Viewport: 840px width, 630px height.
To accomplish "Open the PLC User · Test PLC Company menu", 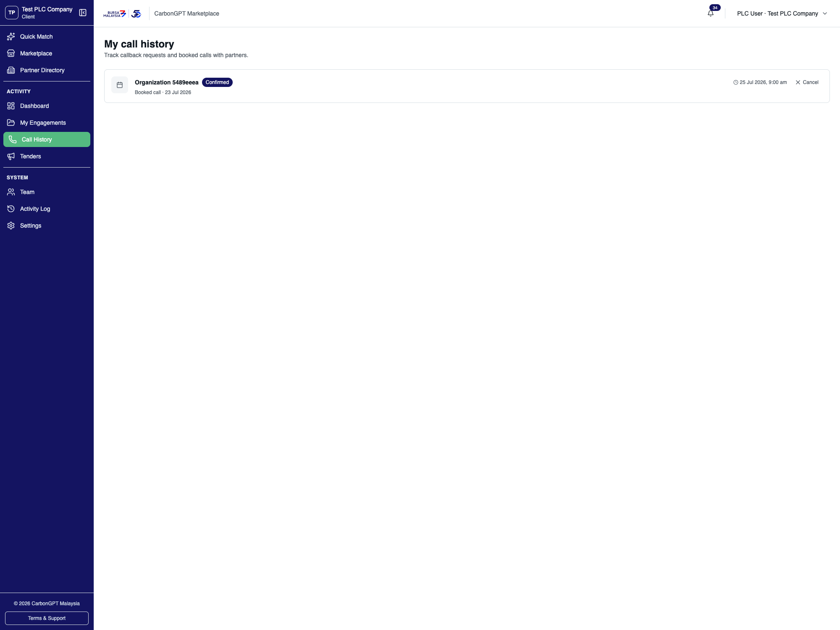I will click(x=782, y=13).
